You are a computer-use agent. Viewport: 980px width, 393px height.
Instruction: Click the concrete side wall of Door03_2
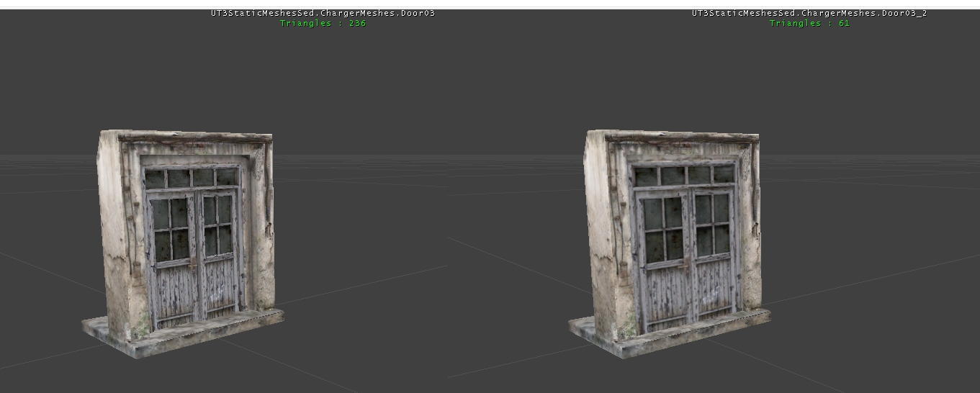pyautogui.click(x=601, y=230)
